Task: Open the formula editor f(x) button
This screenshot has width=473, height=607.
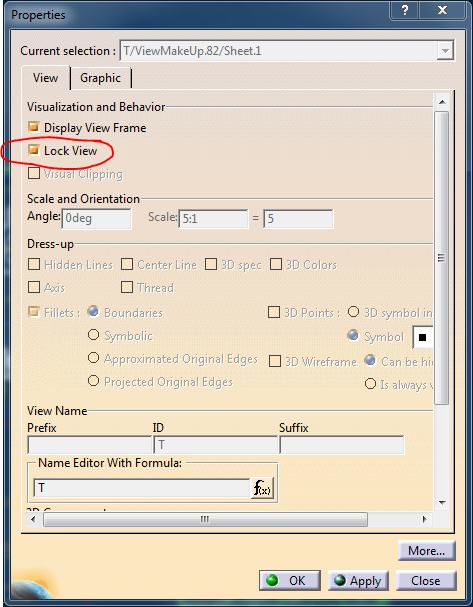Action: 262,488
